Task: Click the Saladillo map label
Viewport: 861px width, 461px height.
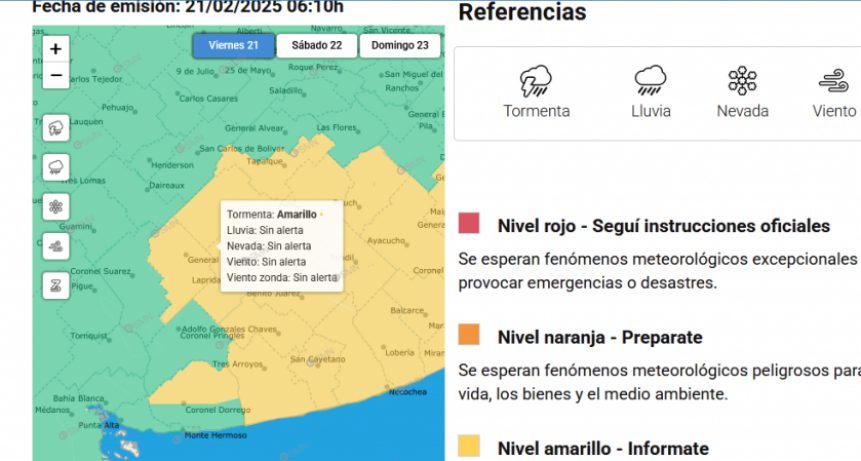Action: click(x=286, y=90)
